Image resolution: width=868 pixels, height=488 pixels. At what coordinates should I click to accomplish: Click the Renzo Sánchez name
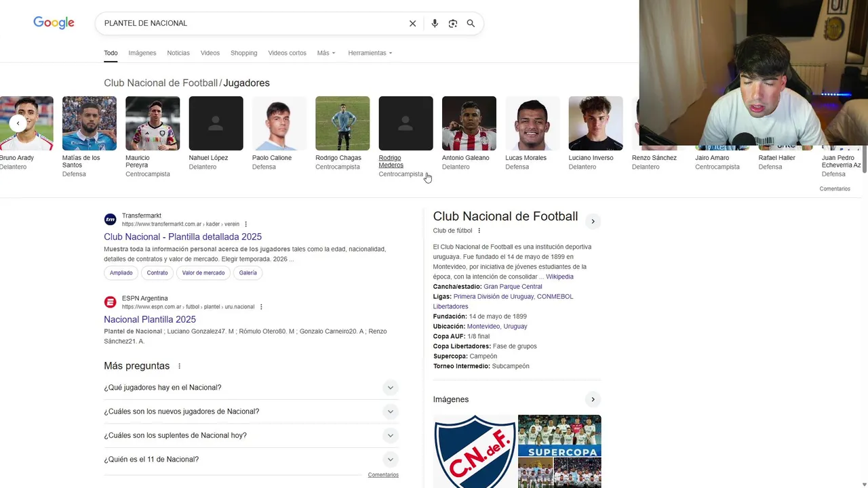click(x=654, y=158)
